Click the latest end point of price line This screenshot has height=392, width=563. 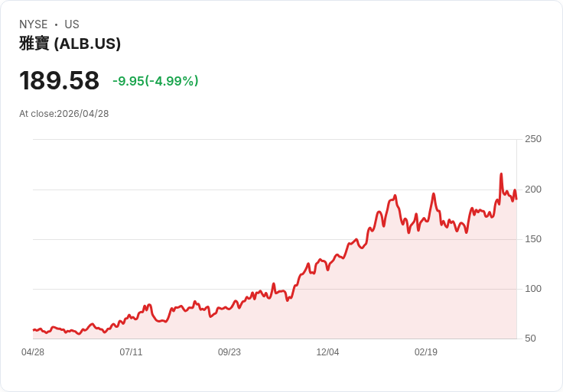point(516,199)
